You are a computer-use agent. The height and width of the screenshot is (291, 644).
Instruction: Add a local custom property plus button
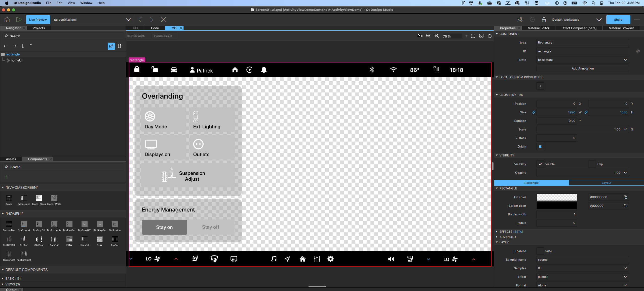coord(540,86)
